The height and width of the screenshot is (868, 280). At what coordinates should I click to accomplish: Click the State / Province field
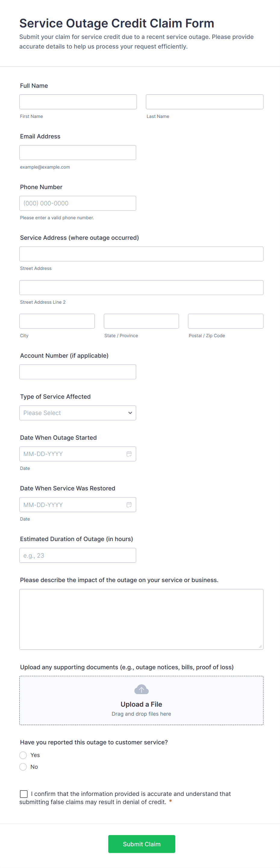point(141,321)
